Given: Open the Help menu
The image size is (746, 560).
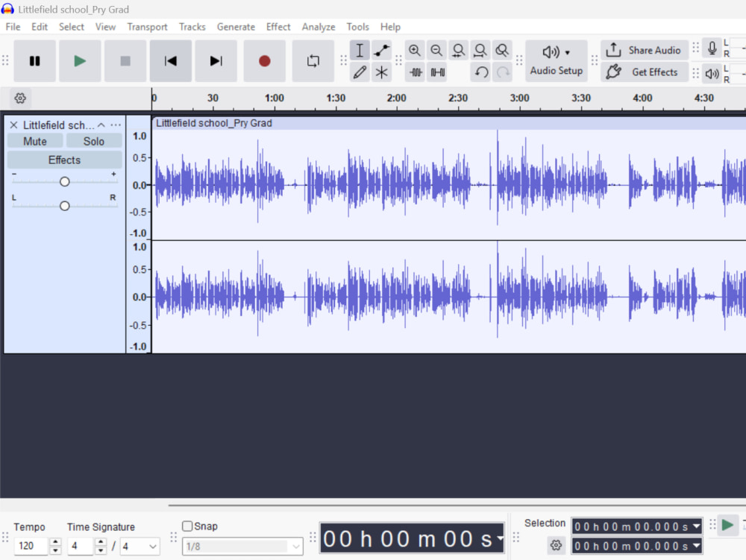Looking at the screenshot, I should [x=390, y=27].
